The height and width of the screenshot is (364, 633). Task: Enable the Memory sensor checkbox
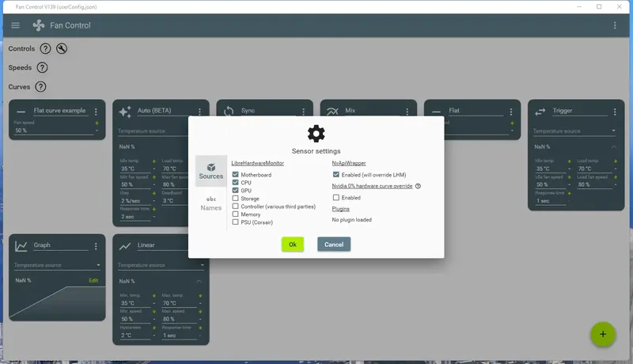(235, 214)
